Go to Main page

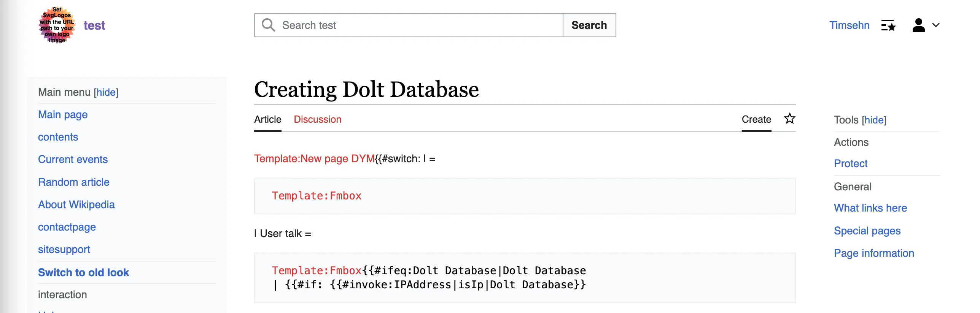[63, 115]
